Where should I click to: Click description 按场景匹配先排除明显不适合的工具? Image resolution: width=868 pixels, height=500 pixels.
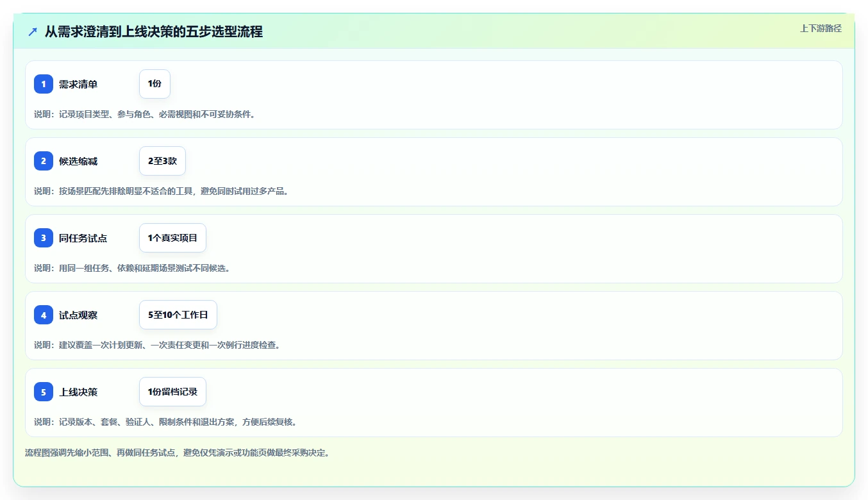161,191
